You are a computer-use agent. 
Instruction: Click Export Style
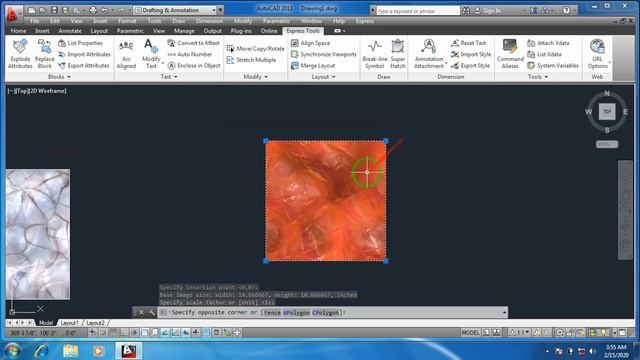(x=471, y=65)
